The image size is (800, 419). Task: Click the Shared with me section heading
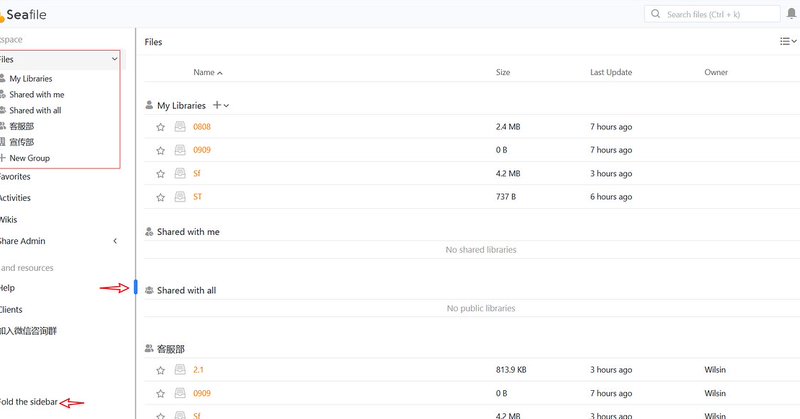pos(188,232)
